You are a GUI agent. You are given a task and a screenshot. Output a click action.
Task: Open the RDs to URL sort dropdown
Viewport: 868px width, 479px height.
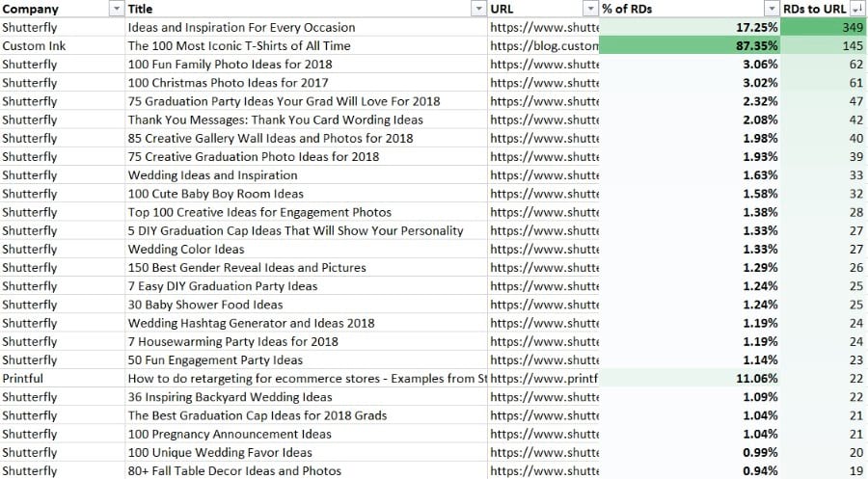(x=856, y=9)
